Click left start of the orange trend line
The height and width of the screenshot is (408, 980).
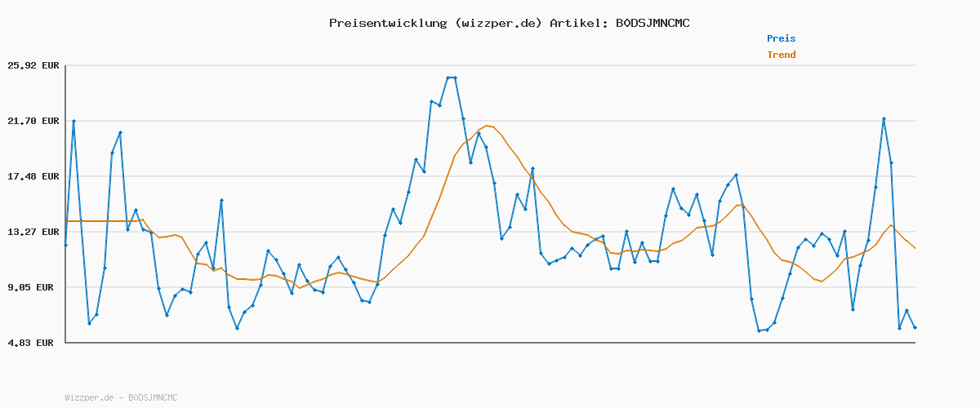pyautogui.click(x=66, y=221)
